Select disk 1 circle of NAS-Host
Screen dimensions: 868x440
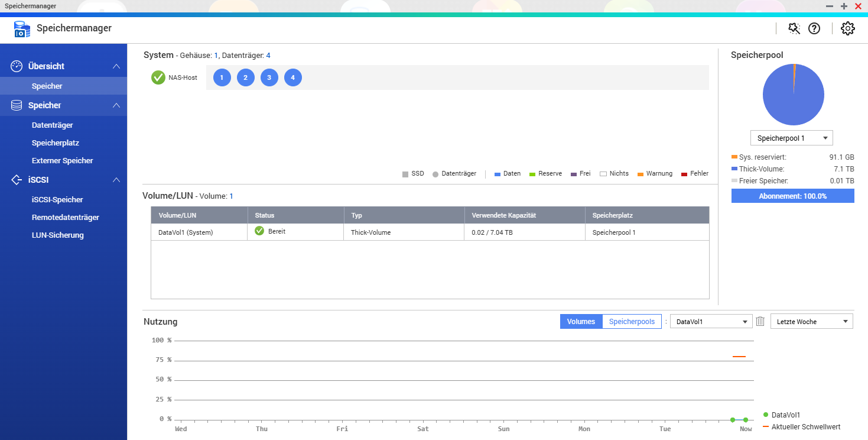222,77
